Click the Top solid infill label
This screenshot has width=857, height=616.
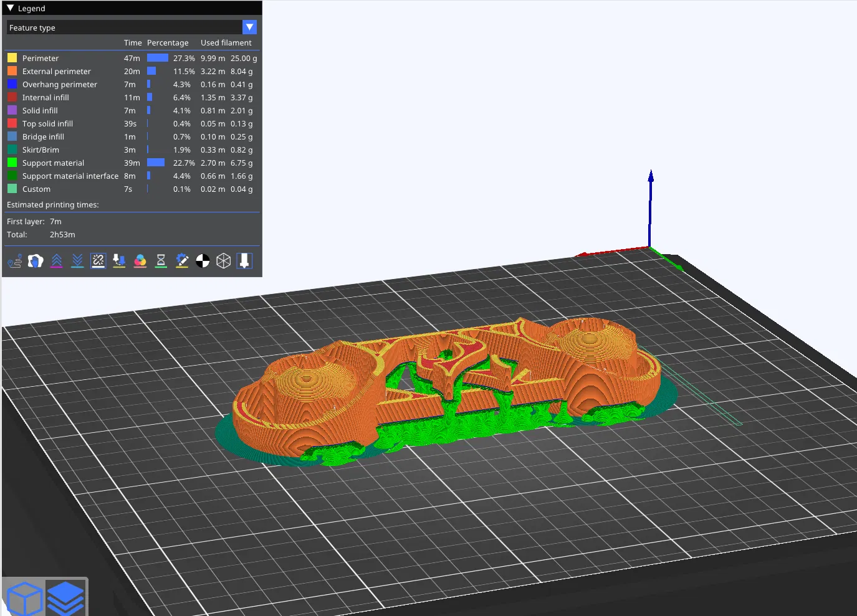[47, 124]
